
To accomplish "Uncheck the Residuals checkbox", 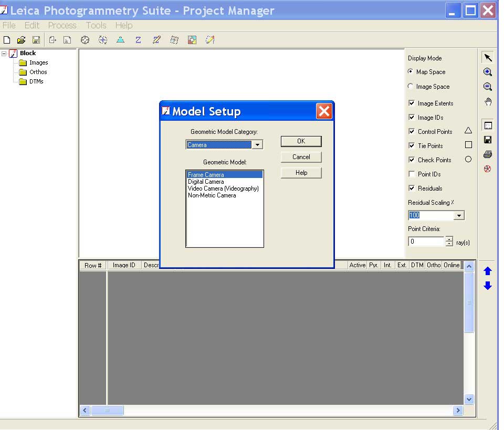I will point(412,188).
